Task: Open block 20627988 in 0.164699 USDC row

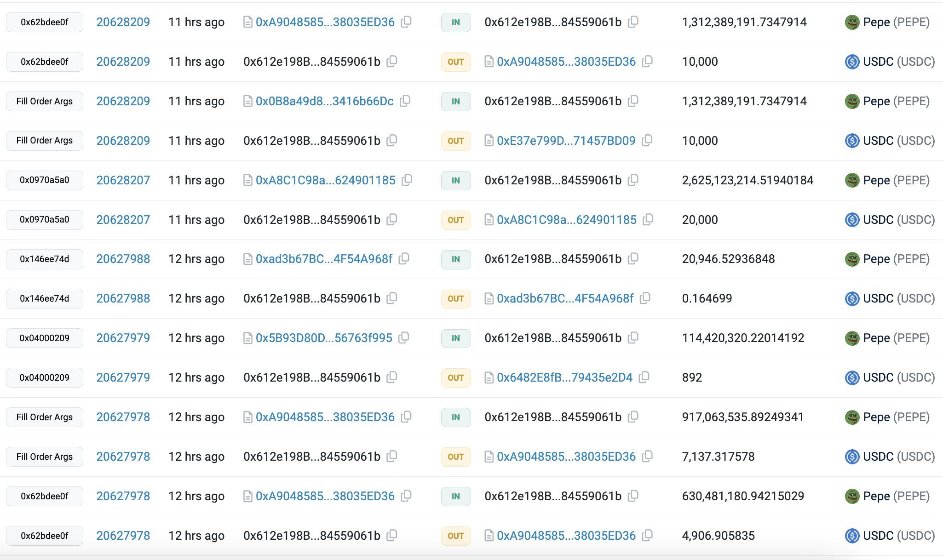Action: [123, 298]
